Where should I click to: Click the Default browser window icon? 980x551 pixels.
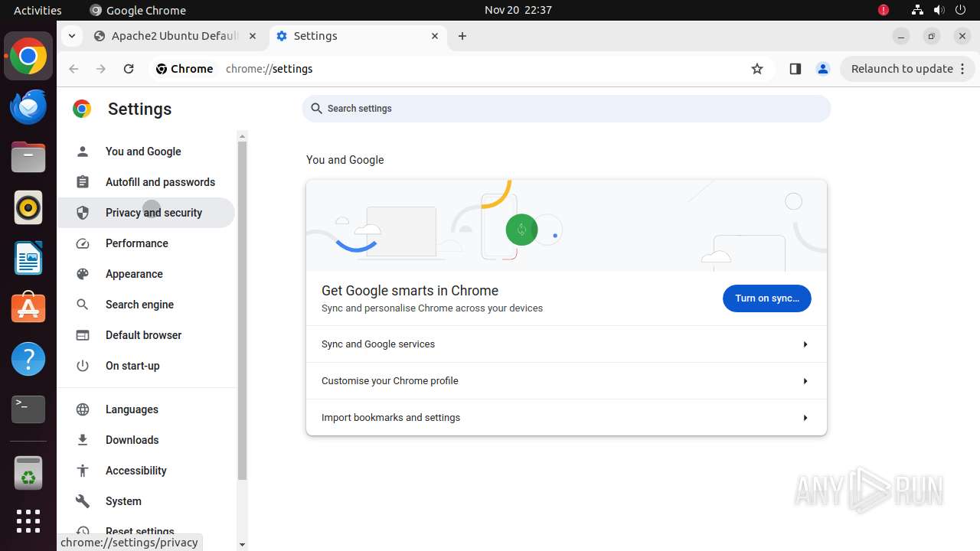pyautogui.click(x=83, y=335)
